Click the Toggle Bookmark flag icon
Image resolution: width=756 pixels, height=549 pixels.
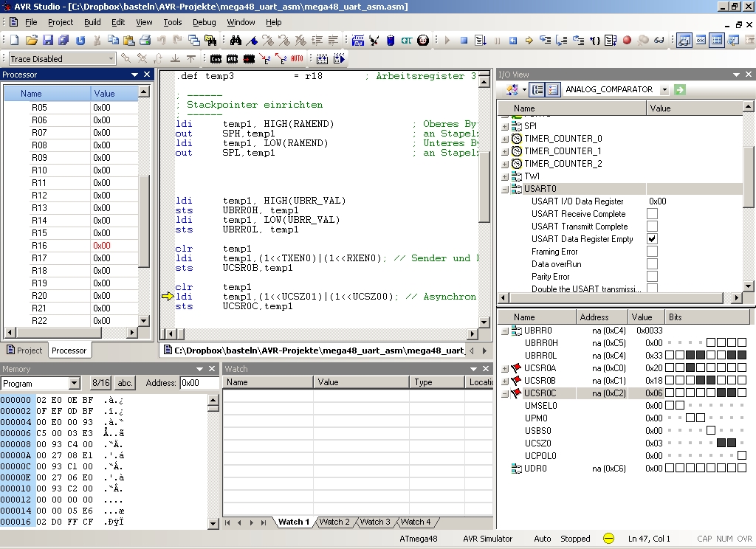point(253,41)
